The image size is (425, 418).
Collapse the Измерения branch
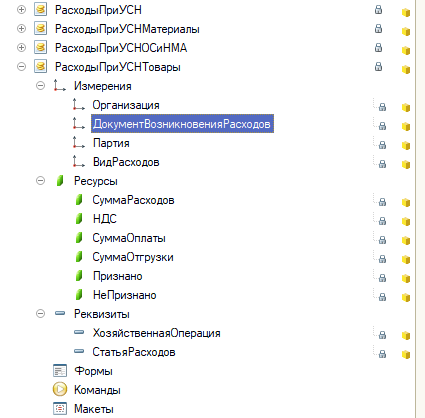(x=40, y=86)
